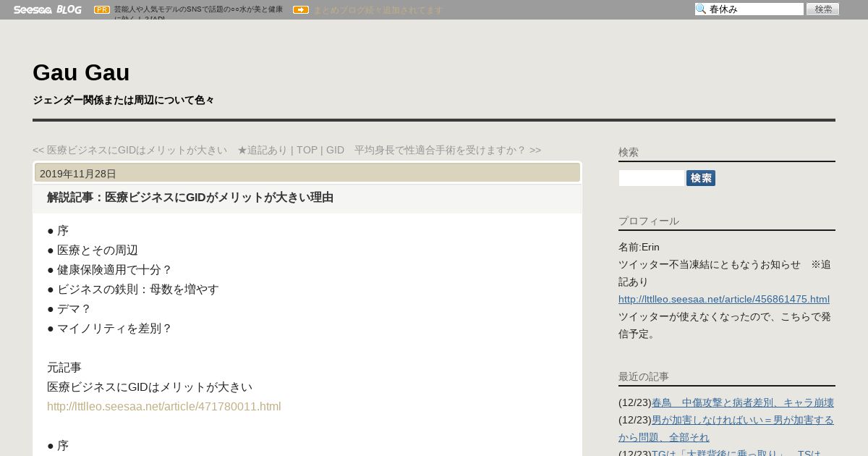Click contents item ● デマ？
The height and width of the screenshot is (456, 868).
[x=69, y=308]
